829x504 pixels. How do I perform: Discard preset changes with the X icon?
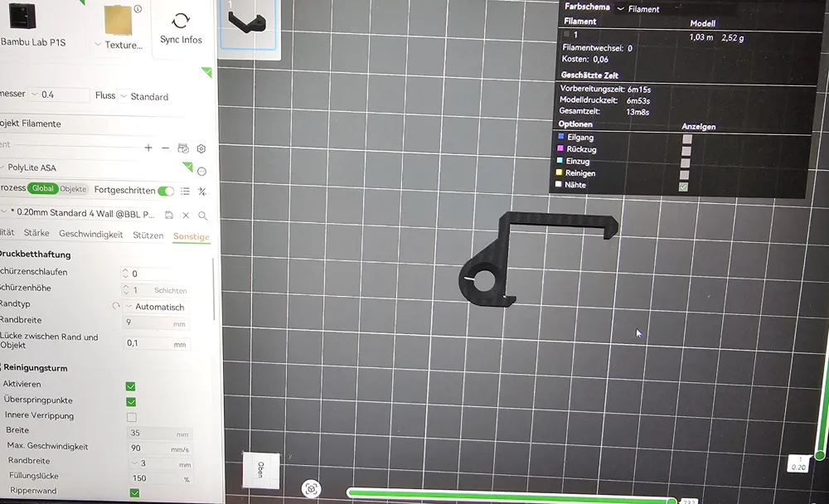(x=186, y=216)
